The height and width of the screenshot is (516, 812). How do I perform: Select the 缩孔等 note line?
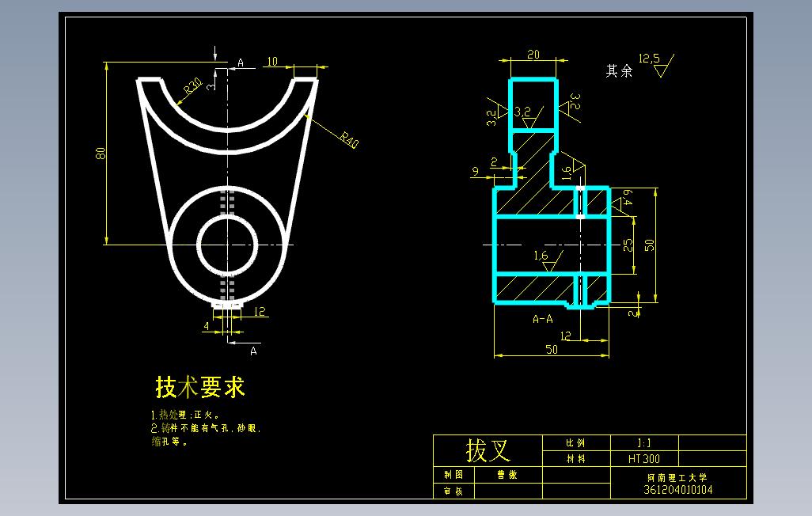coord(170,442)
